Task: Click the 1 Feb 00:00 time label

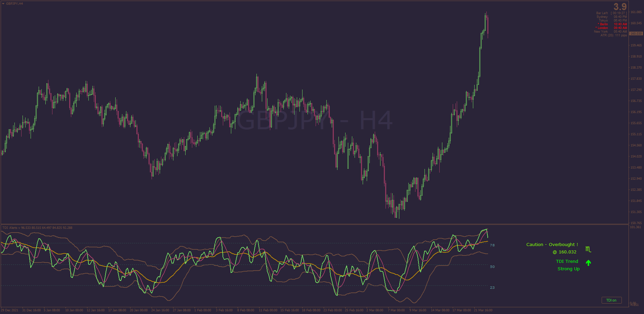Action: click(203, 310)
